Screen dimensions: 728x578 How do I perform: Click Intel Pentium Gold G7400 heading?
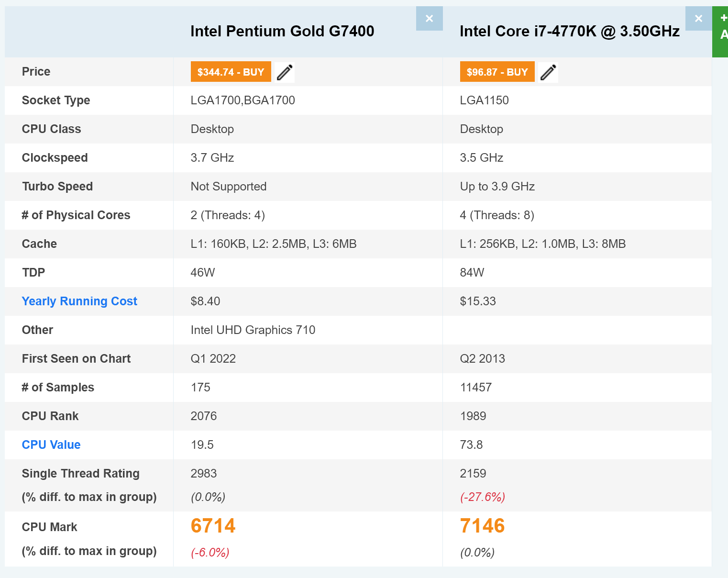coord(282,31)
